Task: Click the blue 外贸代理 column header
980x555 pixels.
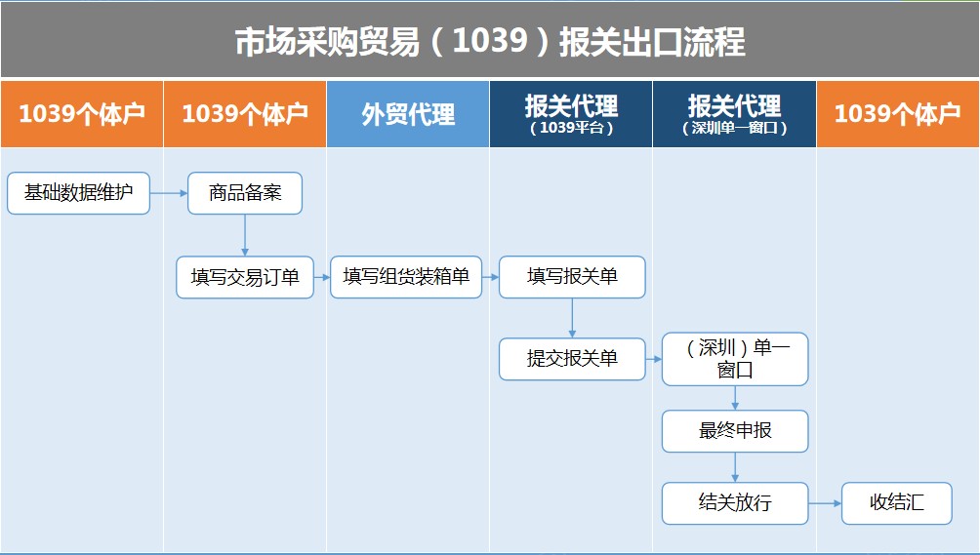Action: coord(408,114)
